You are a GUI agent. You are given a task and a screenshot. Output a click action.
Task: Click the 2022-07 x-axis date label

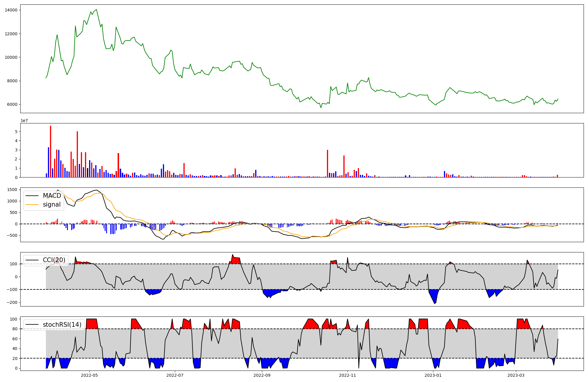175,375
